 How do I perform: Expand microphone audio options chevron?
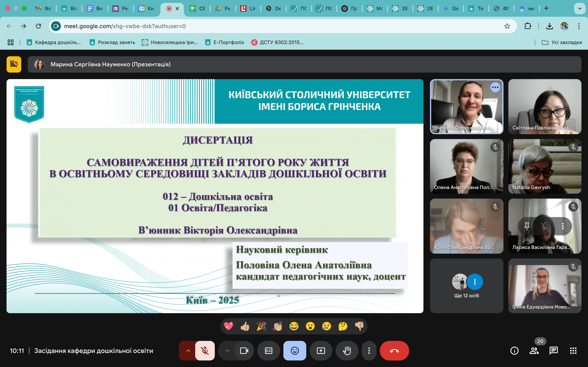(188, 350)
